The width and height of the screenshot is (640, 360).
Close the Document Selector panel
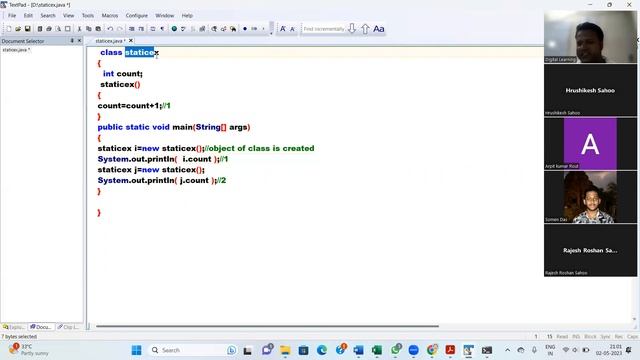tap(79, 41)
